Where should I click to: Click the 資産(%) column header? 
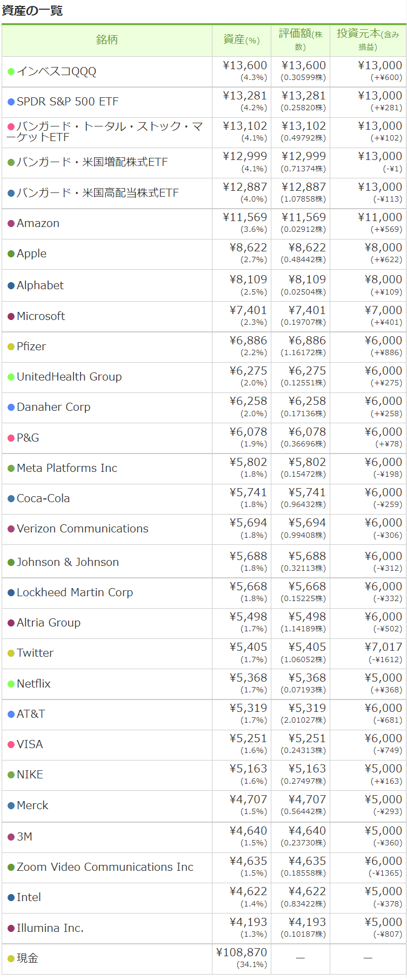click(241, 40)
